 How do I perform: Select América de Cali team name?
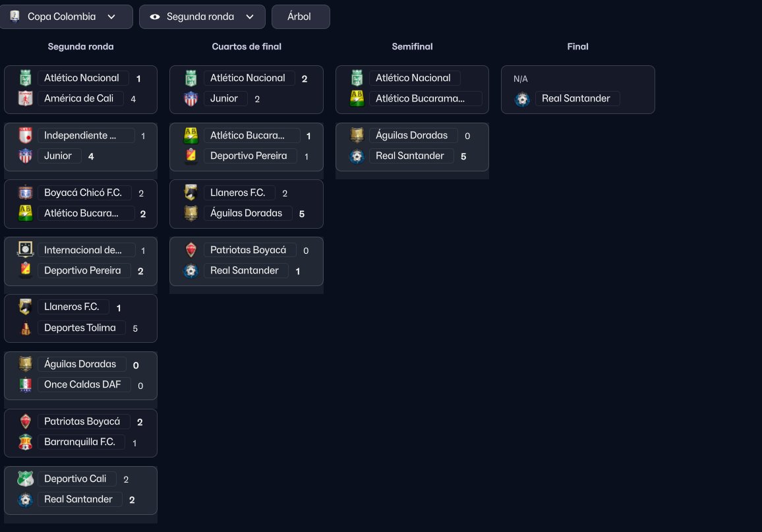pyautogui.click(x=78, y=98)
